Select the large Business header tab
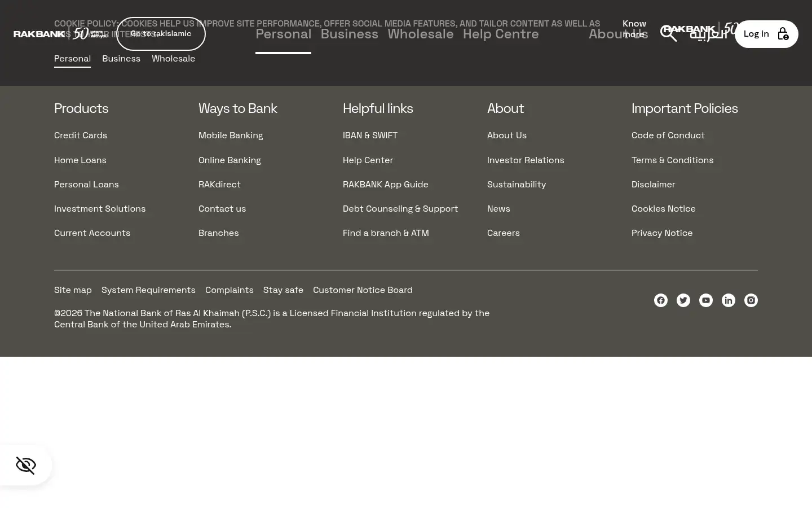Image resolution: width=812 pixels, height=508 pixels. (x=349, y=34)
